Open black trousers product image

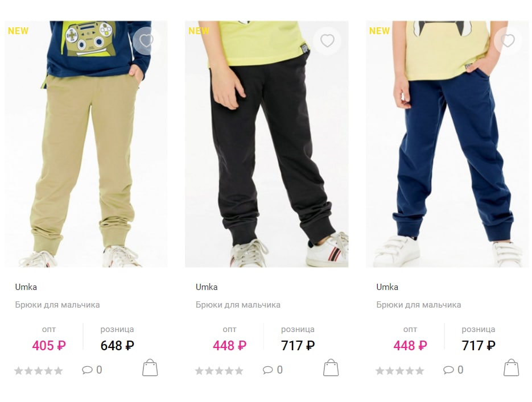click(x=267, y=144)
